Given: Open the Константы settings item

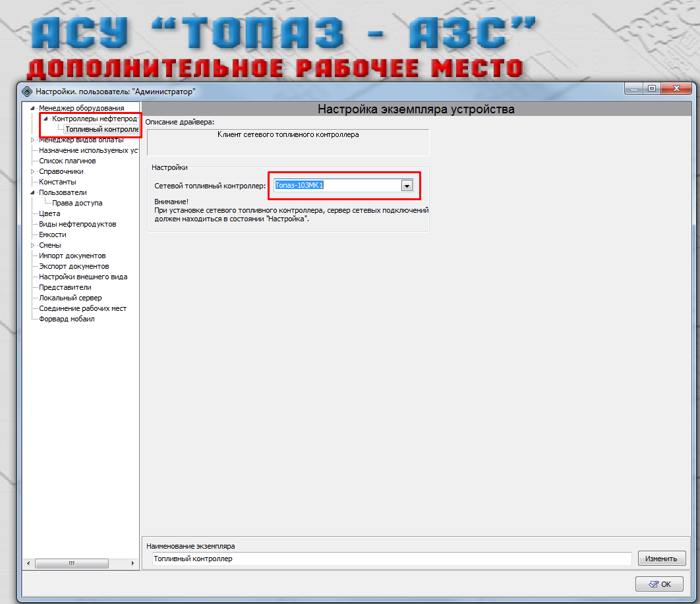Looking at the screenshot, I should click(x=57, y=182).
